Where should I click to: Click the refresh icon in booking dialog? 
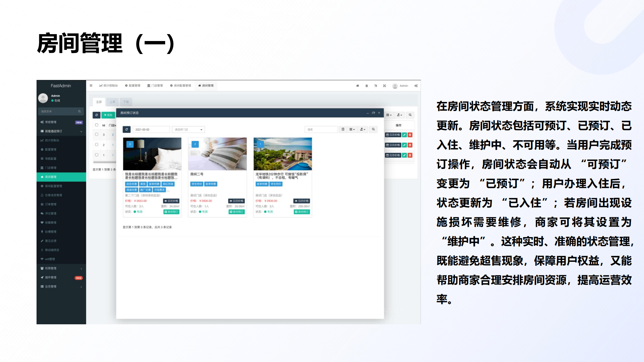tap(127, 129)
